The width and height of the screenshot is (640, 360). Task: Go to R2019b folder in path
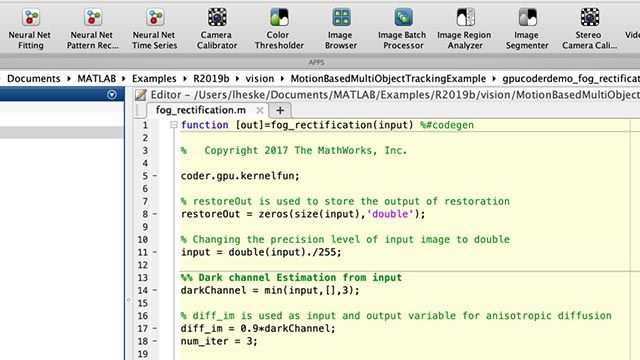pos(211,78)
